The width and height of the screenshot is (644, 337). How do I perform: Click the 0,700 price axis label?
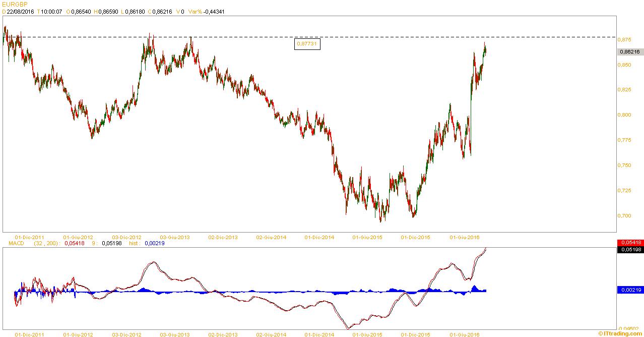click(x=625, y=216)
